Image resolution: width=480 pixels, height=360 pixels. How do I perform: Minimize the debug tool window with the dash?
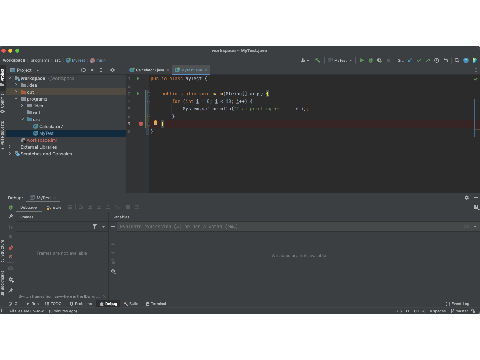[x=476, y=198]
